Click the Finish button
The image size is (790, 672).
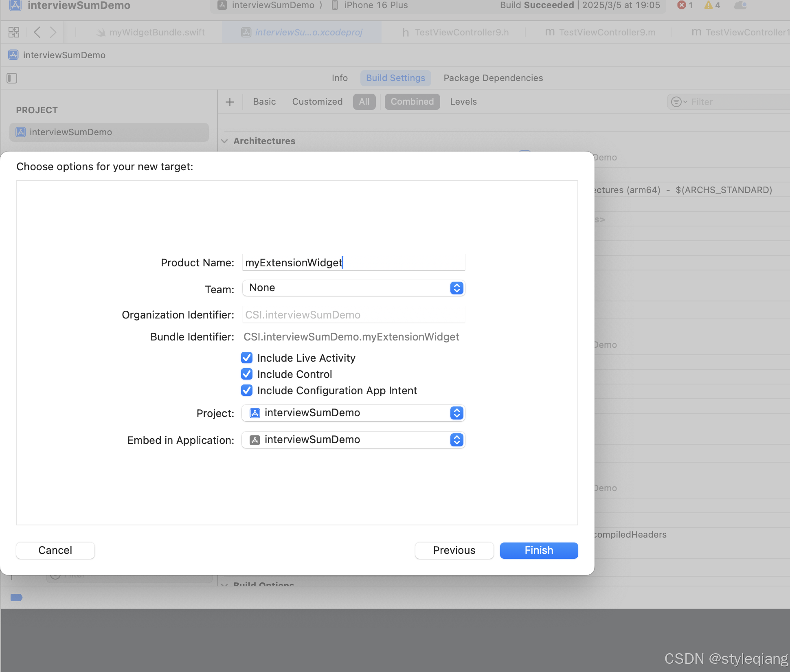pos(539,551)
